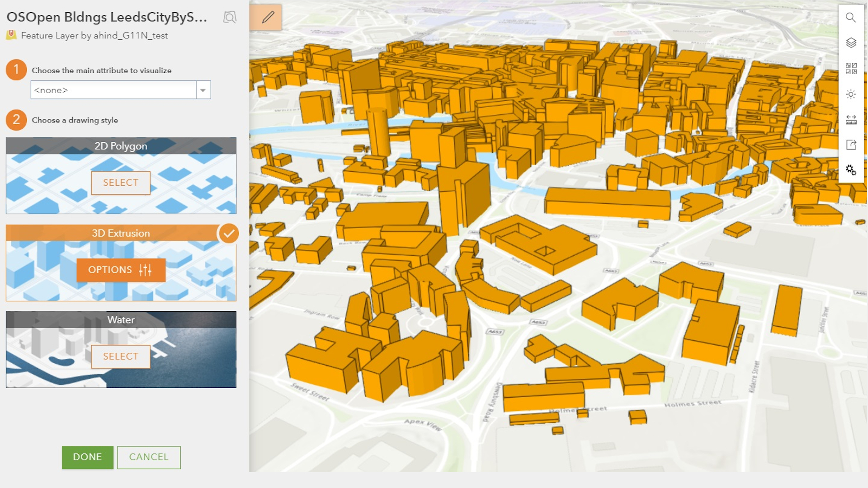This screenshot has width=868, height=488.
Task: Click the pencil edit icon on the map
Action: coord(268,17)
